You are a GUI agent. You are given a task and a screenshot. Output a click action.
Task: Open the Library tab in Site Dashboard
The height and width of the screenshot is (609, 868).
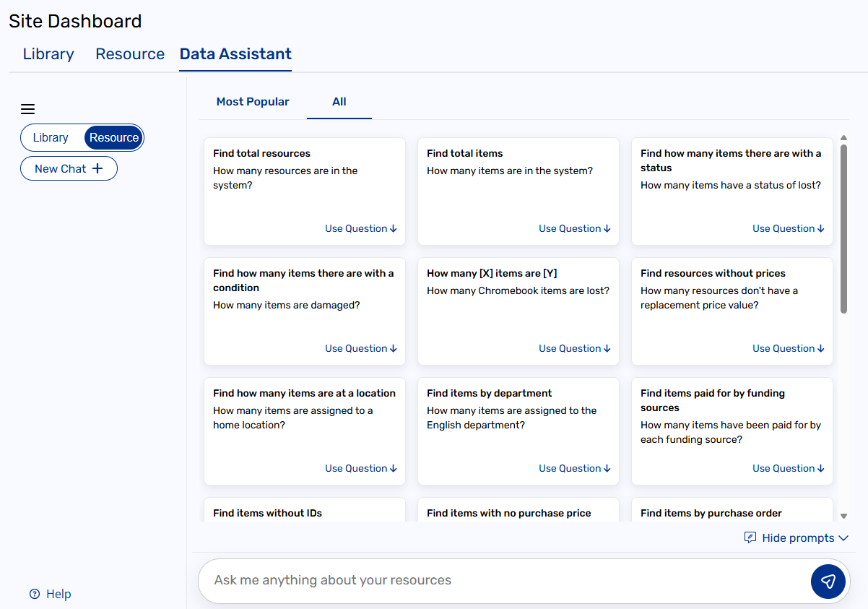[x=48, y=54]
